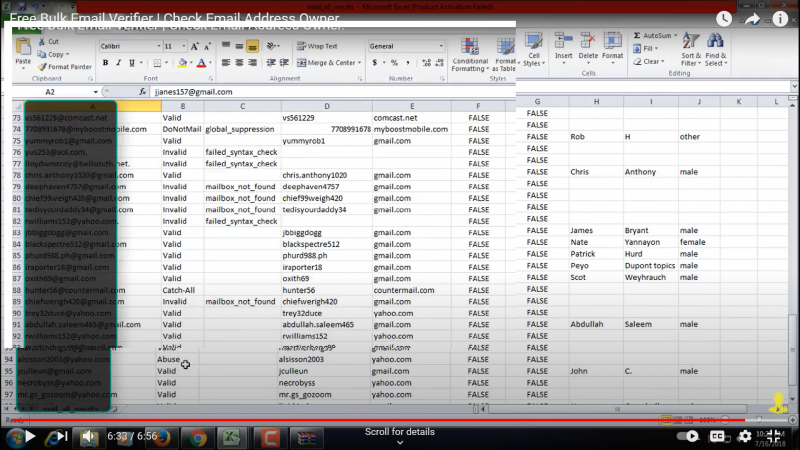Select column D header
Image resolution: width=800 pixels, height=450 pixels.
327,106
